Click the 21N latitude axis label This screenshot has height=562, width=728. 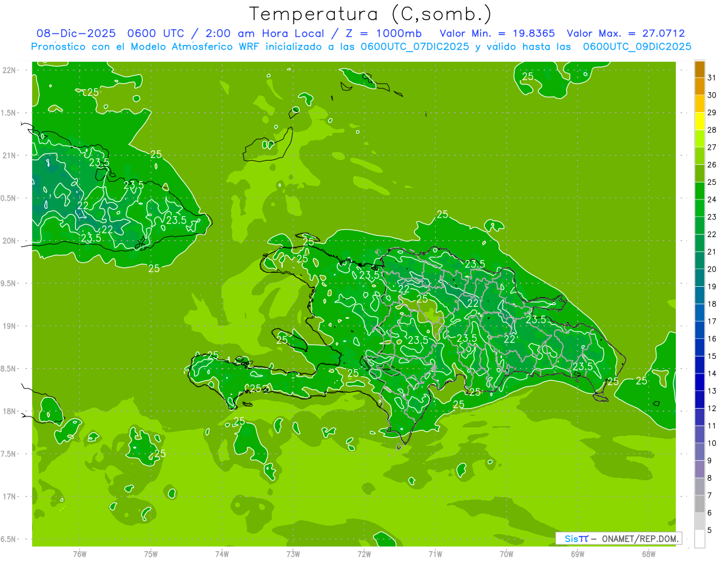pyautogui.click(x=10, y=156)
